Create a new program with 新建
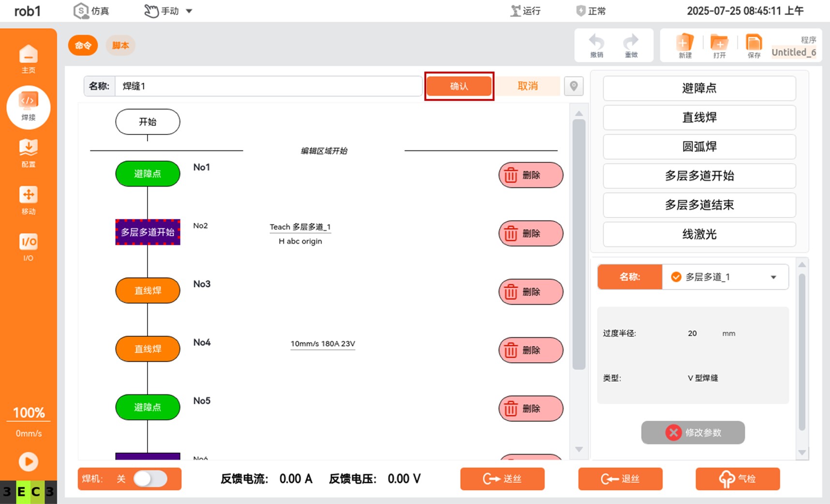Screen dimensions: 830x504 (685, 46)
